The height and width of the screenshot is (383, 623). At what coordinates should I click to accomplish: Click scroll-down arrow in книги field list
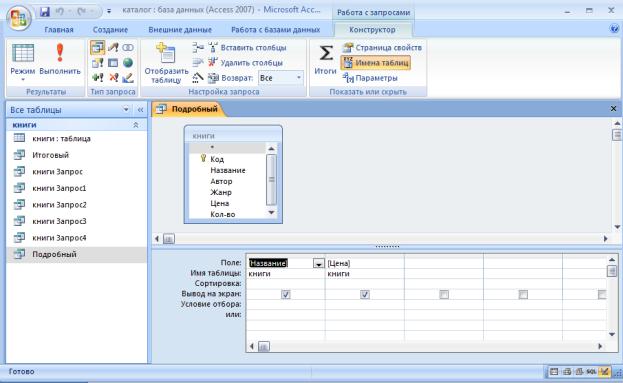click(x=271, y=213)
